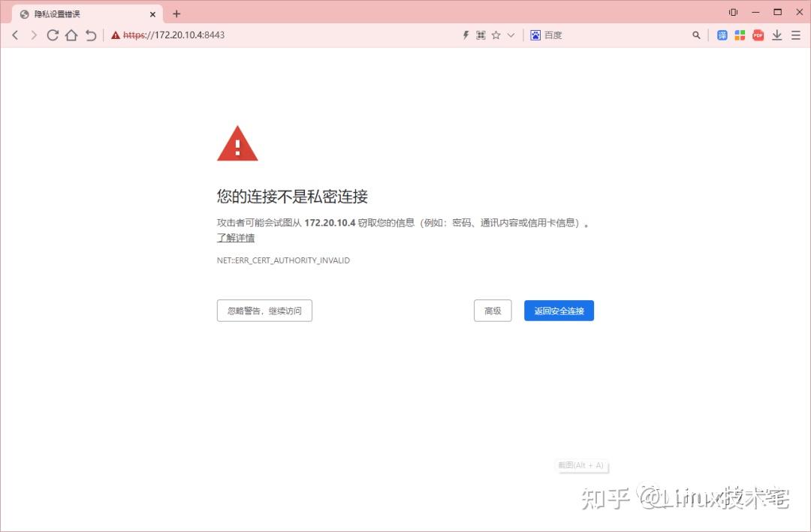Click the address bar URL 172.20.10.4:8443
Screen dimensions: 811x532
point(173,35)
